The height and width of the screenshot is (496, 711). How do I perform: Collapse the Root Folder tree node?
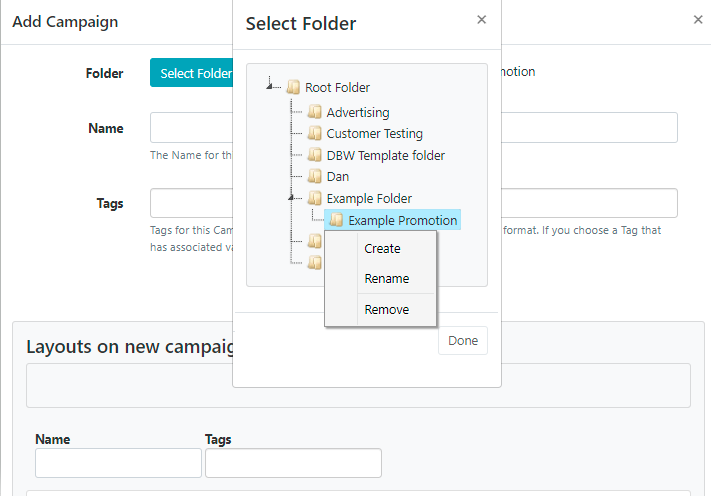270,86
